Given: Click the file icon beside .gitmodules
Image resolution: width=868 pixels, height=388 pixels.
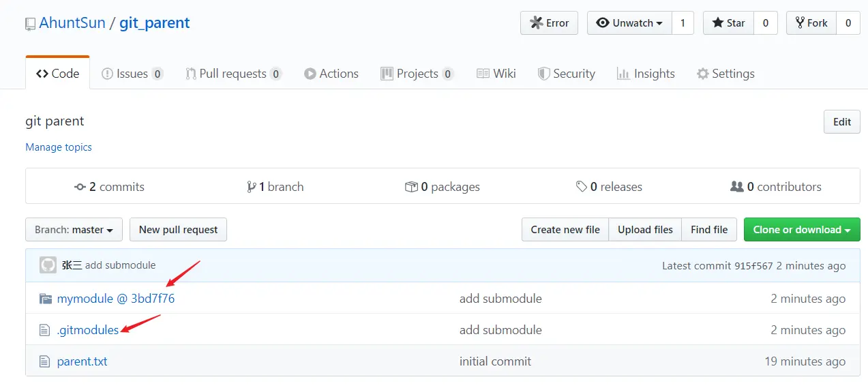Looking at the screenshot, I should (45, 330).
